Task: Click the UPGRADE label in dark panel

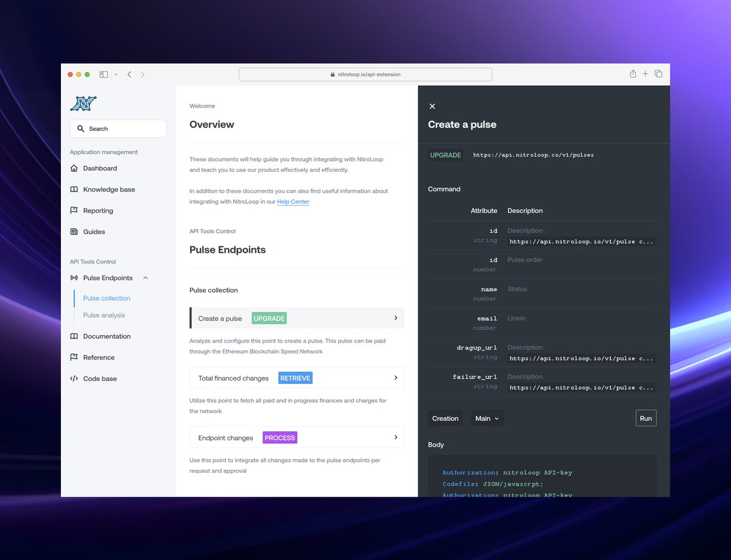Action: (x=446, y=155)
